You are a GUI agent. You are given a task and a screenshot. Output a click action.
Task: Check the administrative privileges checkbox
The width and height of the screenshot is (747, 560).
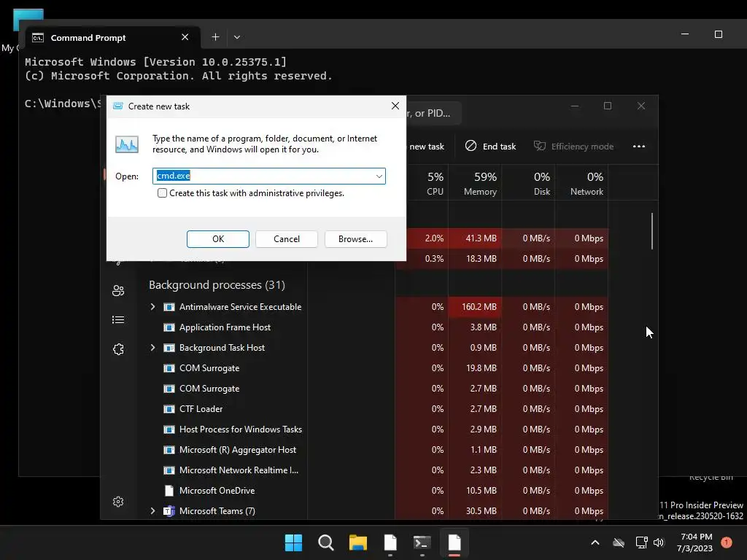163,192
